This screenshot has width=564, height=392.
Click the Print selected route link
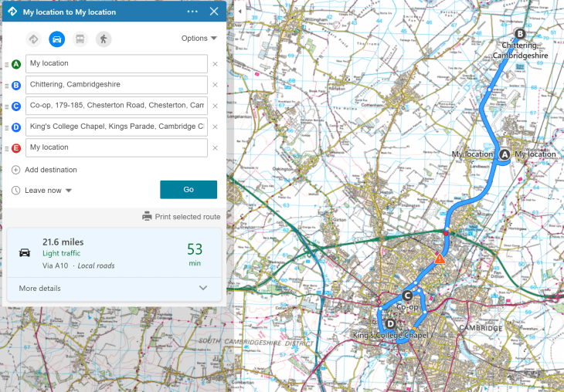pos(187,217)
